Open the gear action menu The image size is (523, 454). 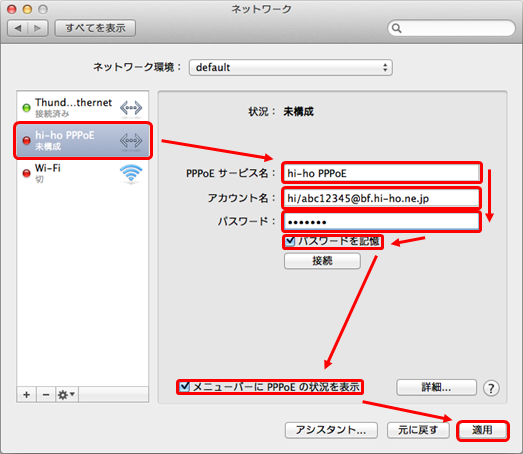point(67,395)
